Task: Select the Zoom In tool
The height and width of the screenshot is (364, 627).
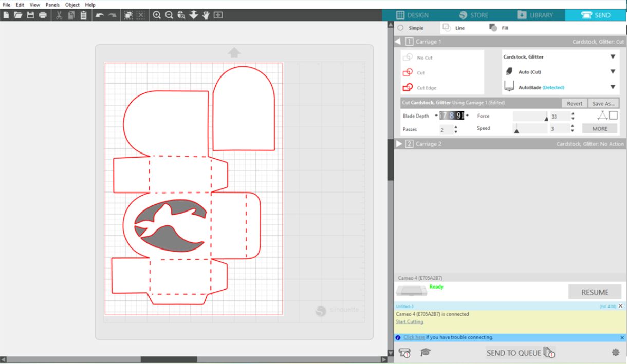Action: pos(157,15)
